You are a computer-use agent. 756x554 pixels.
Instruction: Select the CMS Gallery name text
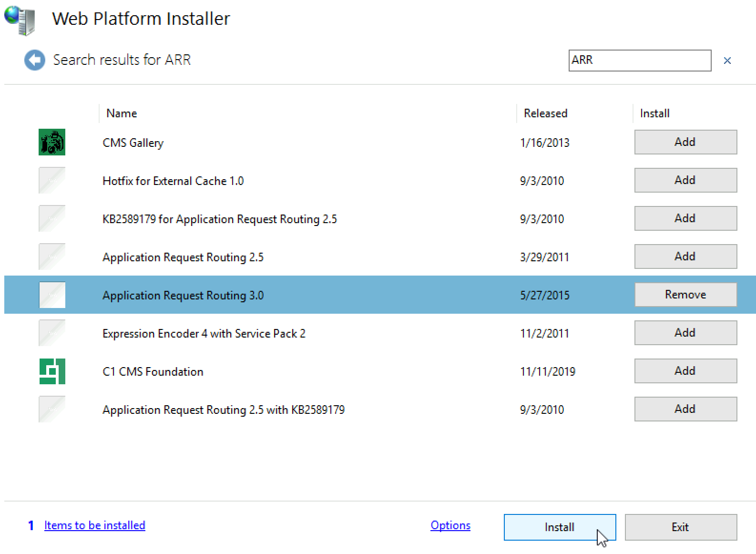point(133,143)
